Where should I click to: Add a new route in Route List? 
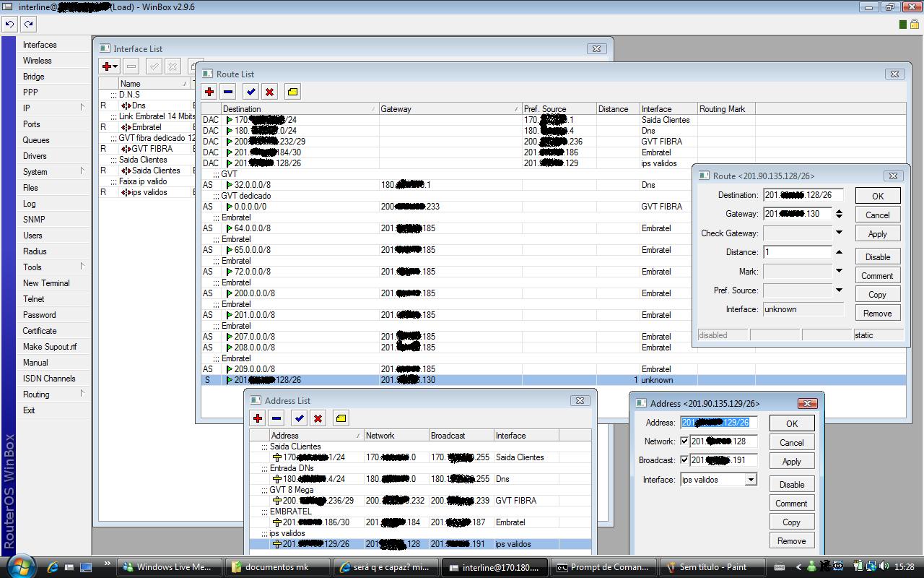pos(209,92)
